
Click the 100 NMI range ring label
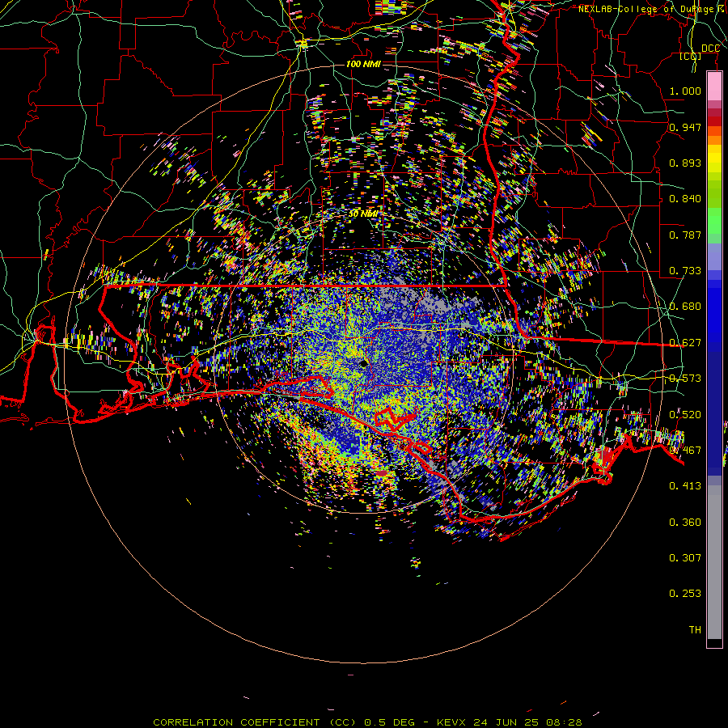(x=363, y=64)
